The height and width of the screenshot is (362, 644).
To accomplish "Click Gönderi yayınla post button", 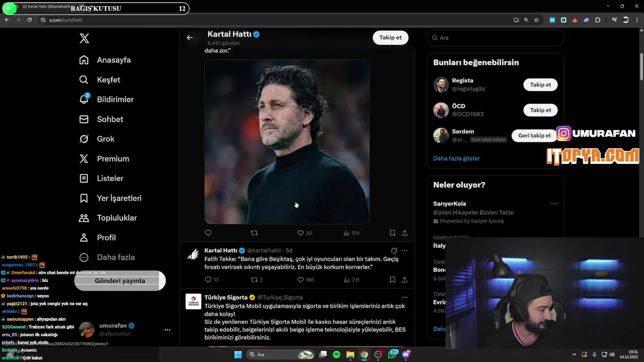I will [x=120, y=281].
